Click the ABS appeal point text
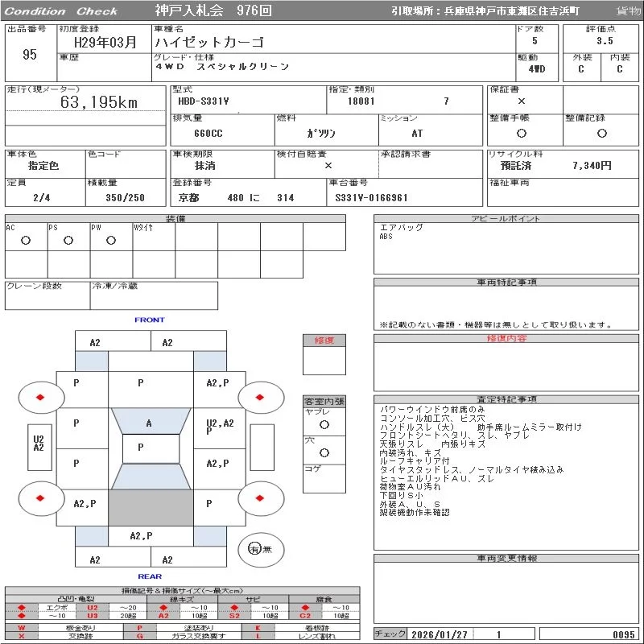 (386, 236)
